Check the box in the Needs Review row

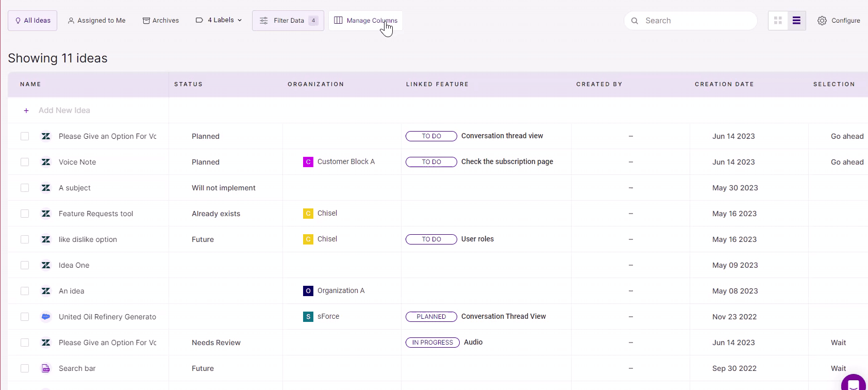25,343
